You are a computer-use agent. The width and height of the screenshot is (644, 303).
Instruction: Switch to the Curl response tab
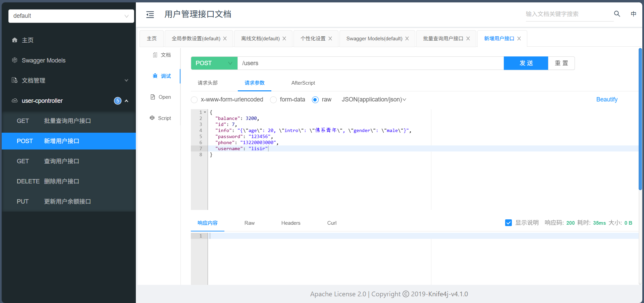pos(332,223)
